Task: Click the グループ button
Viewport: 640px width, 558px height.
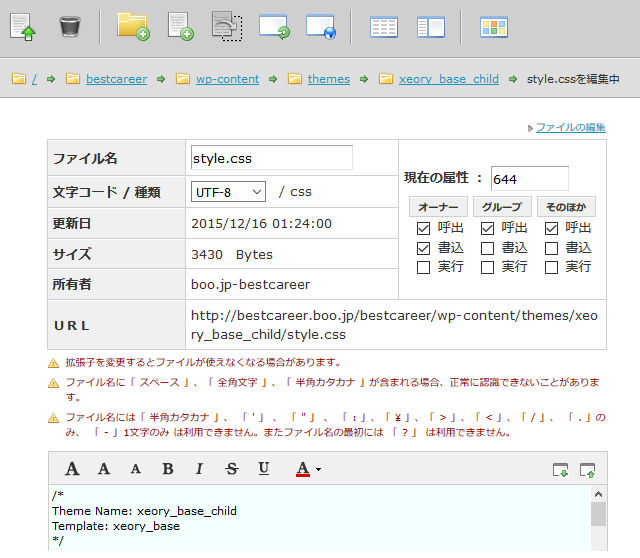Action: pos(502,207)
